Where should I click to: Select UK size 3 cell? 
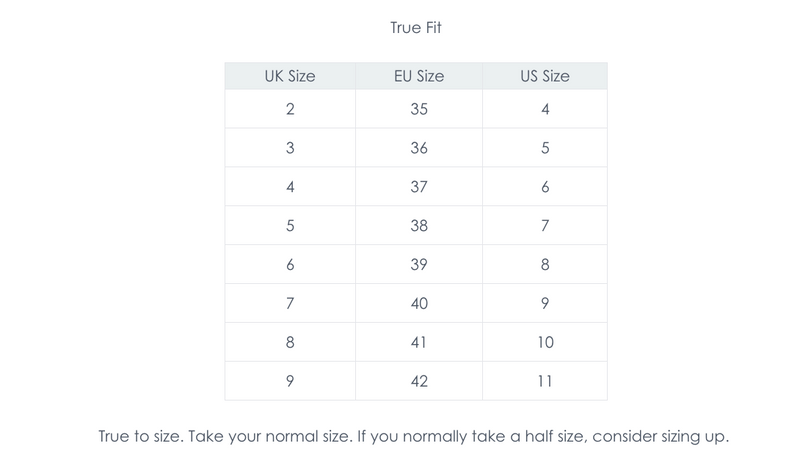click(289, 148)
